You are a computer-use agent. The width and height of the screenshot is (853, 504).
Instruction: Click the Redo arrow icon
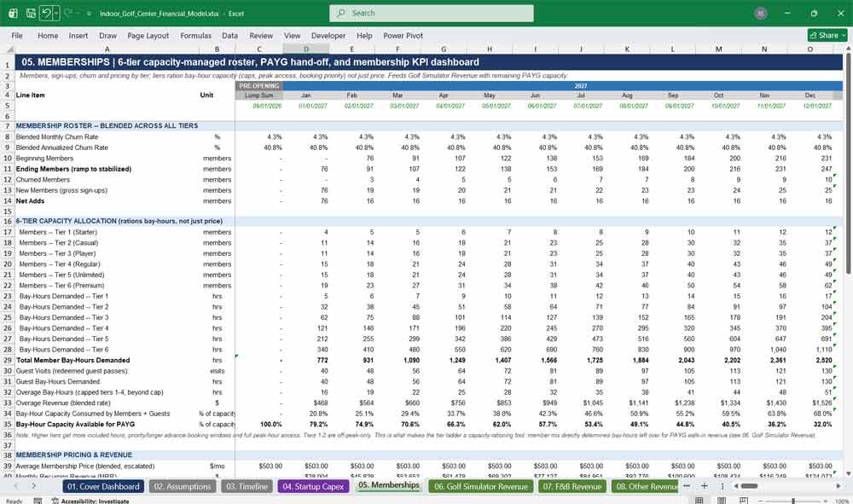[x=68, y=13]
